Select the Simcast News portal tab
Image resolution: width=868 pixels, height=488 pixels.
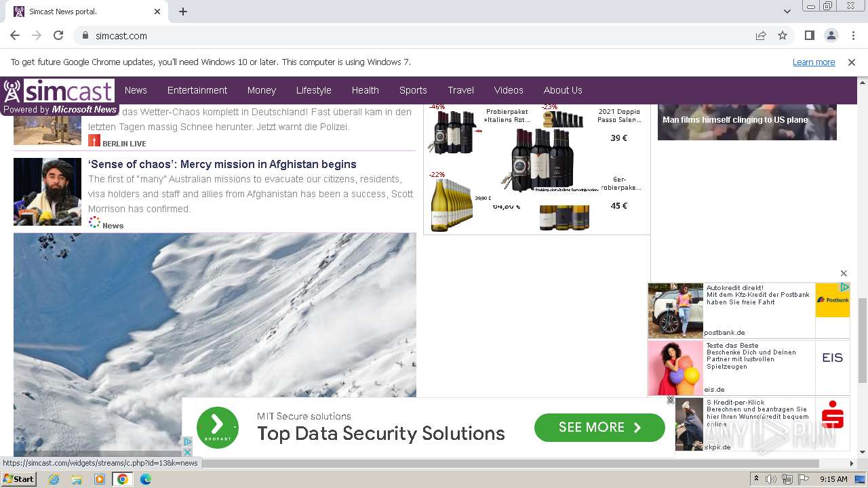click(87, 12)
